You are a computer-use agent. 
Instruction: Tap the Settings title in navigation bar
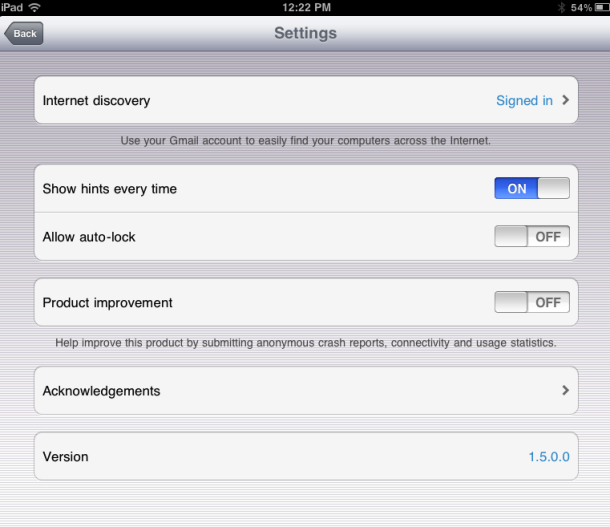pos(305,33)
